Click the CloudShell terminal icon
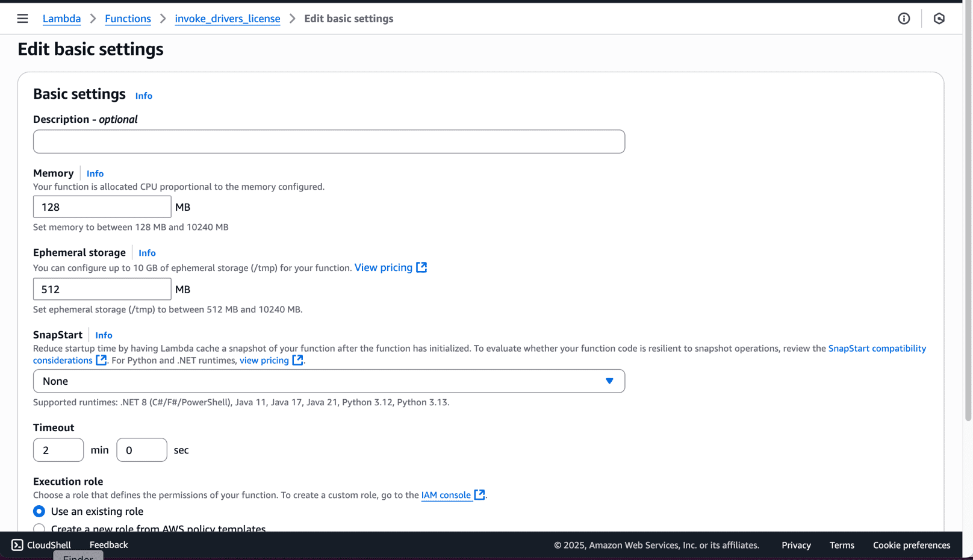This screenshot has width=973, height=560. [x=17, y=545]
